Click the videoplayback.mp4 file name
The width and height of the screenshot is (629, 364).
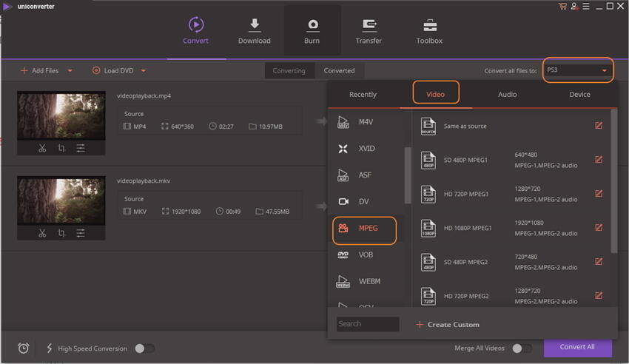144,96
